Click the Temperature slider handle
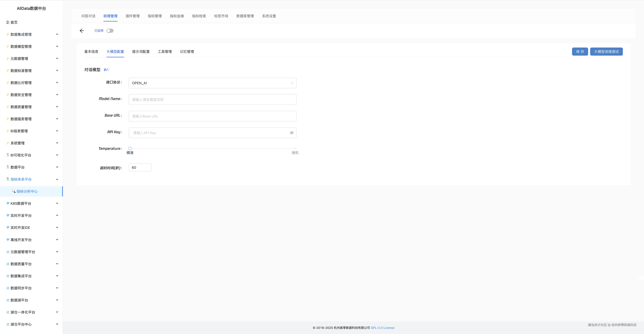 [130, 148]
